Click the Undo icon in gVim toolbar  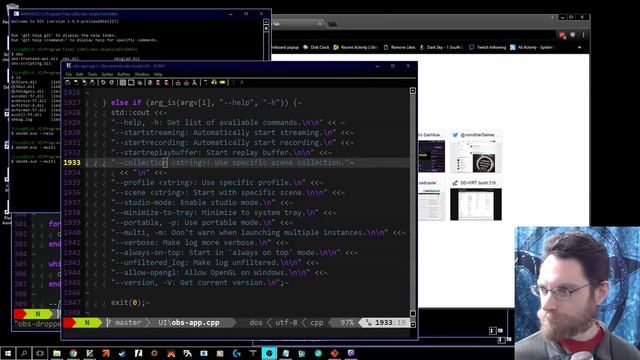[x=103, y=82]
